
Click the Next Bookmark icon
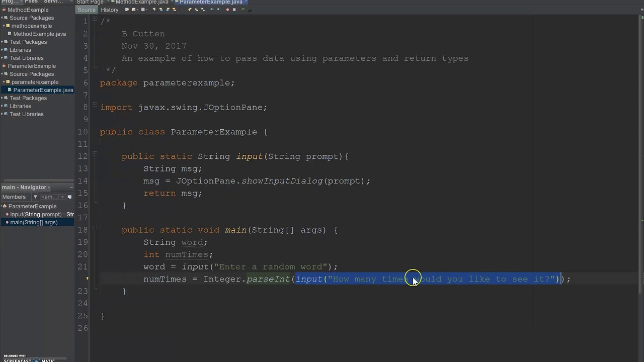click(196, 10)
